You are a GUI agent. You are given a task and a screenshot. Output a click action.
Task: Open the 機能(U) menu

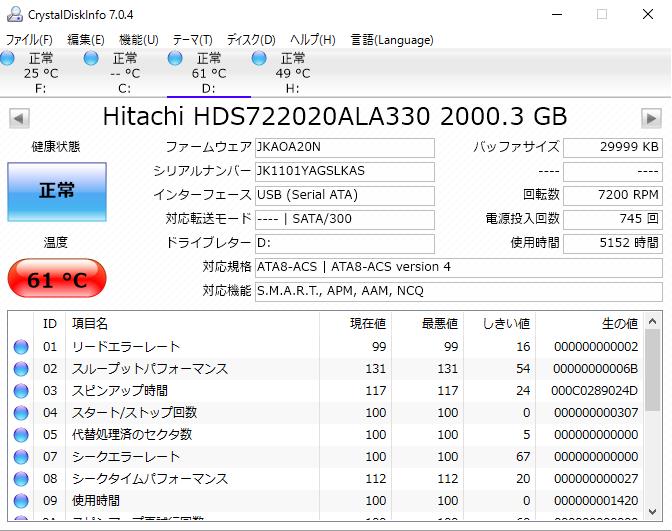tap(139, 40)
